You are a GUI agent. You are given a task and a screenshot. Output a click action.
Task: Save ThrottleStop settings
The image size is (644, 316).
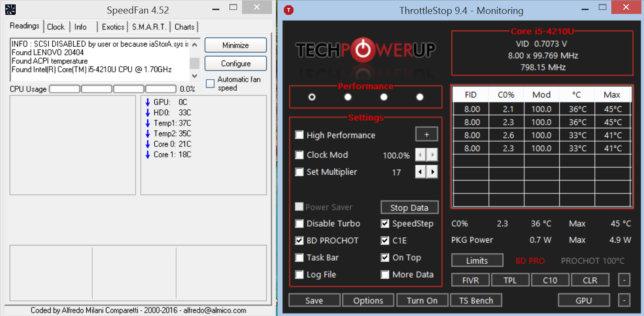[314, 300]
